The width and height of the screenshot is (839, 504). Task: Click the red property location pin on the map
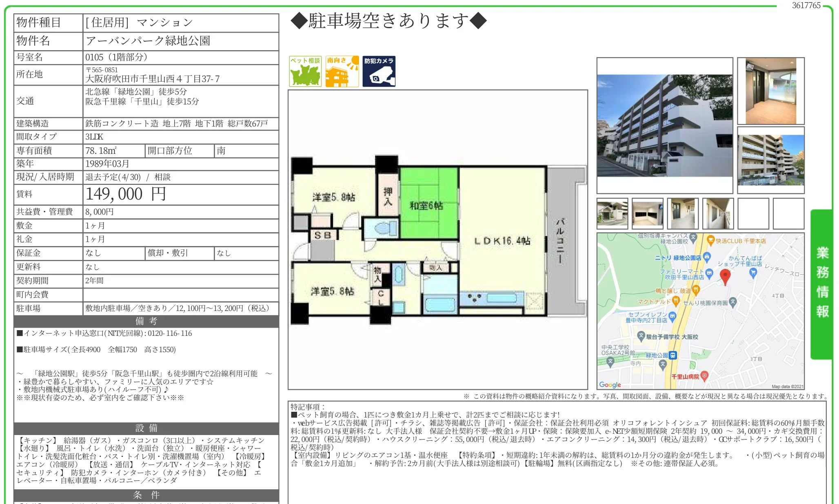(726, 276)
